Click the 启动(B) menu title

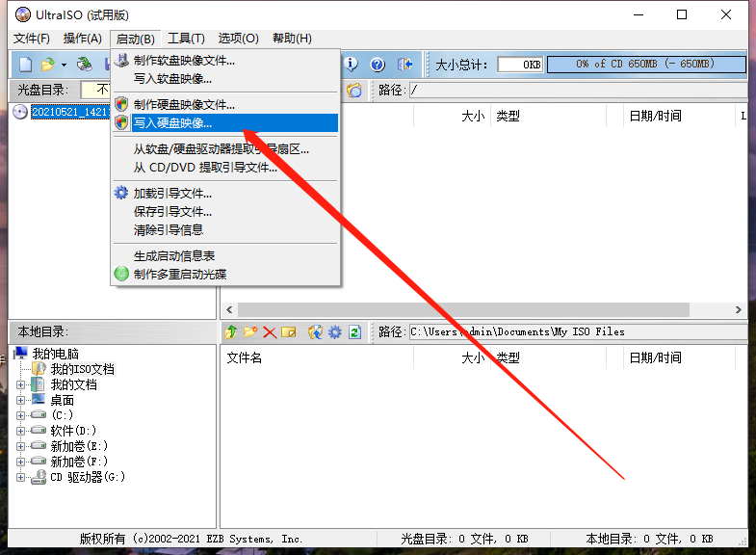point(136,40)
